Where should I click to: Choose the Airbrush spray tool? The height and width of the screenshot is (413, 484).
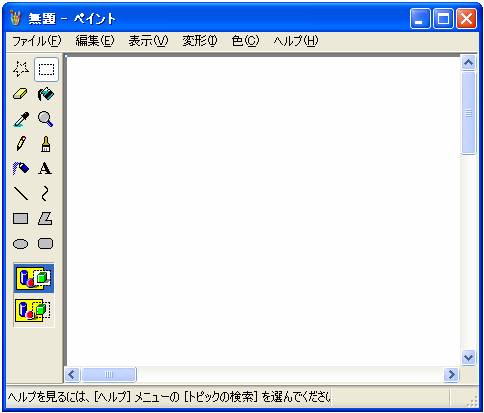21,169
